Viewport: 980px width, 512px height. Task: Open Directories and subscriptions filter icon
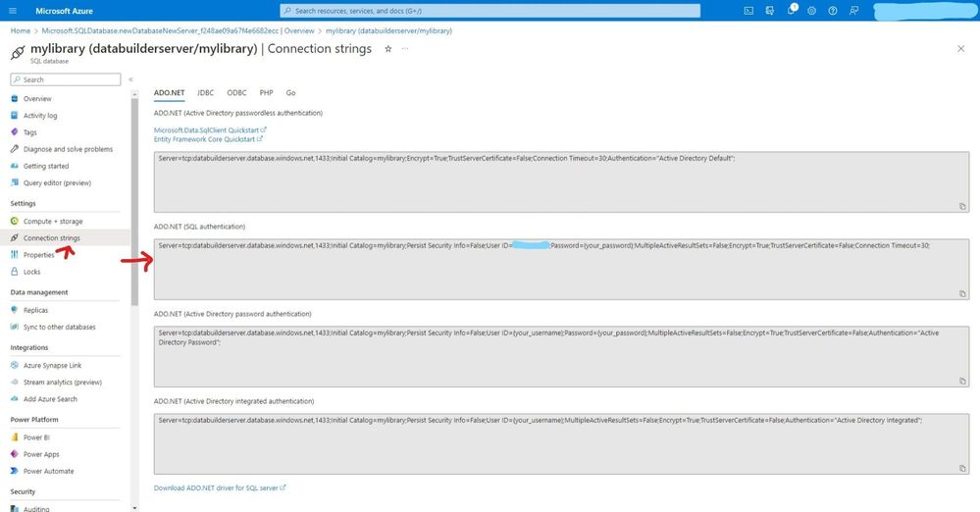(x=770, y=11)
